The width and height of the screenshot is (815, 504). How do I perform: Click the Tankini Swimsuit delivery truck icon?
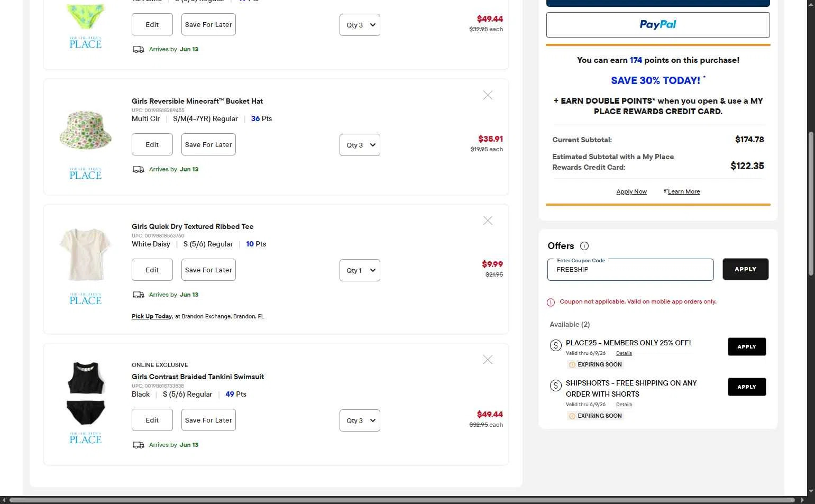pos(138,445)
